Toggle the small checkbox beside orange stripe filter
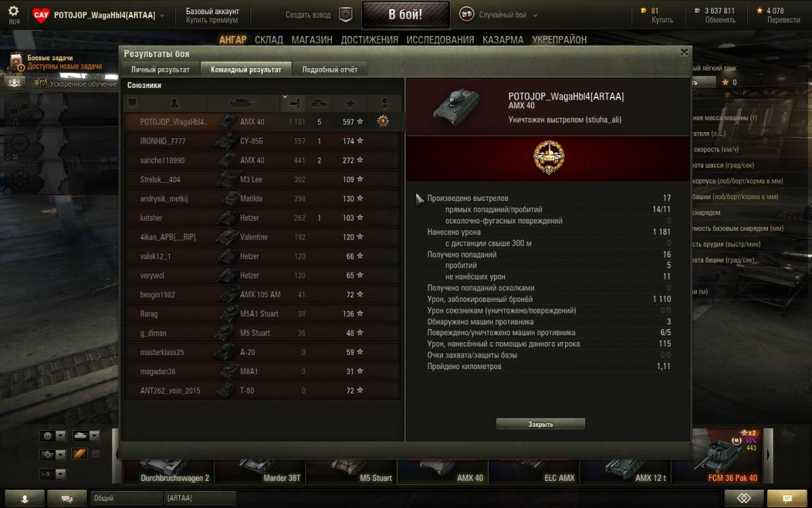This screenshot has width=812, height=508. 95,454
